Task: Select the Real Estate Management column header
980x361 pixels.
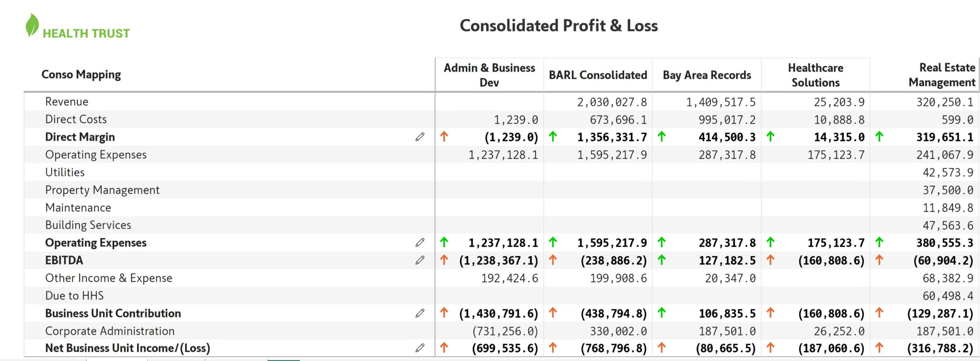Action: click(x=942, y=75)
